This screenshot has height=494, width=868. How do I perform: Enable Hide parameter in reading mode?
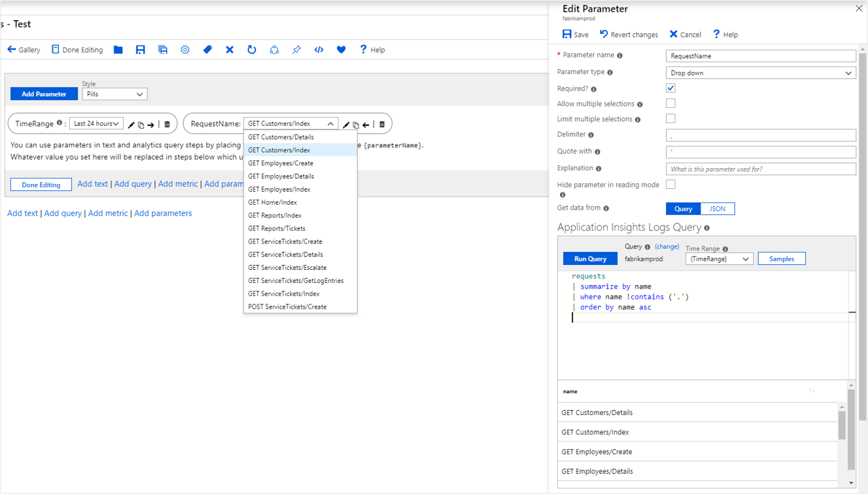click(x=669, y=184)
